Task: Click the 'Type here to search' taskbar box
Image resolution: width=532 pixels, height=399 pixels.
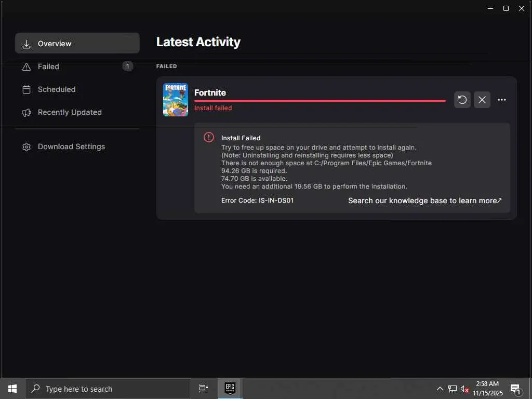Action: pos(108,389)
